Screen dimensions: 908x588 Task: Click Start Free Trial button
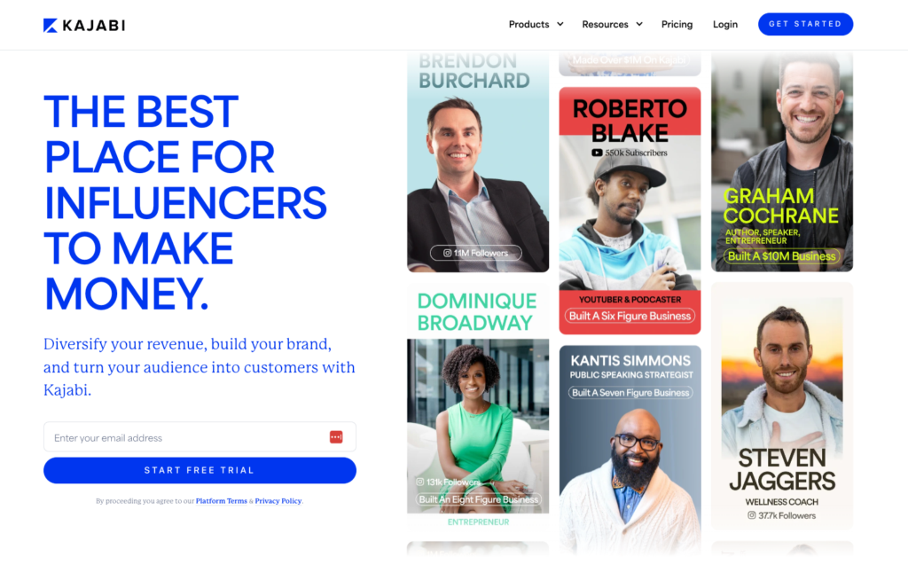point(200,470)
